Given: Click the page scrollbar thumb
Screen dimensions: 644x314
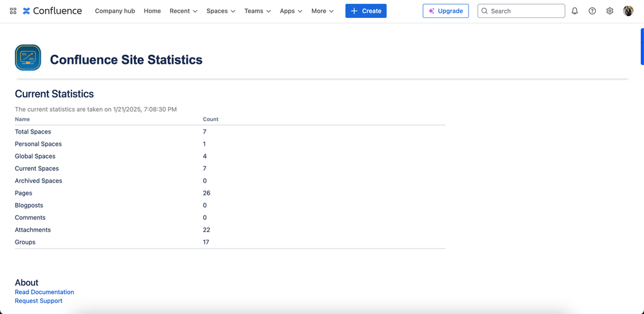Looking at the screenshot, I should [x=642, y=46].
